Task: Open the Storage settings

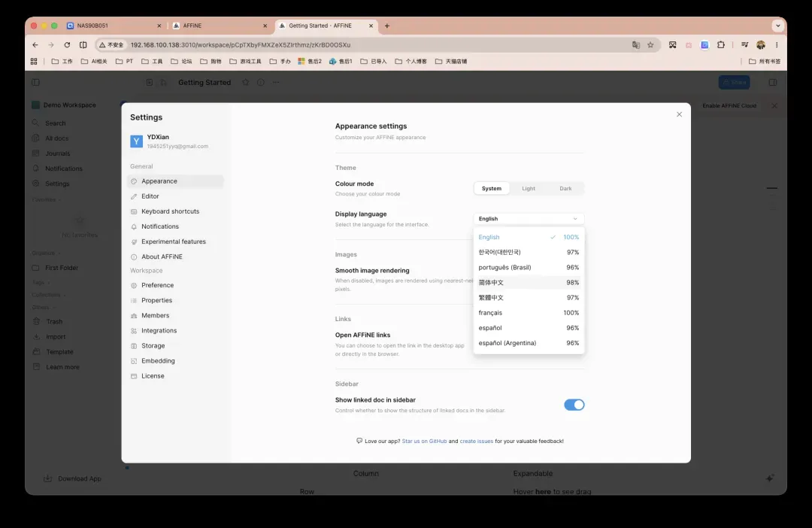Action: click(x=175, y=346)
